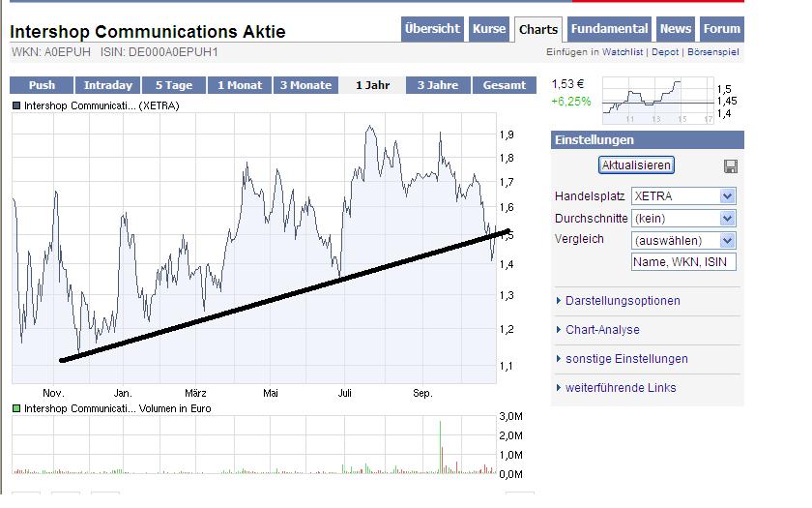Expand the Darstellungsoptionen section
Viewport: 812px width, 508px height.
(x=622, y=301)
